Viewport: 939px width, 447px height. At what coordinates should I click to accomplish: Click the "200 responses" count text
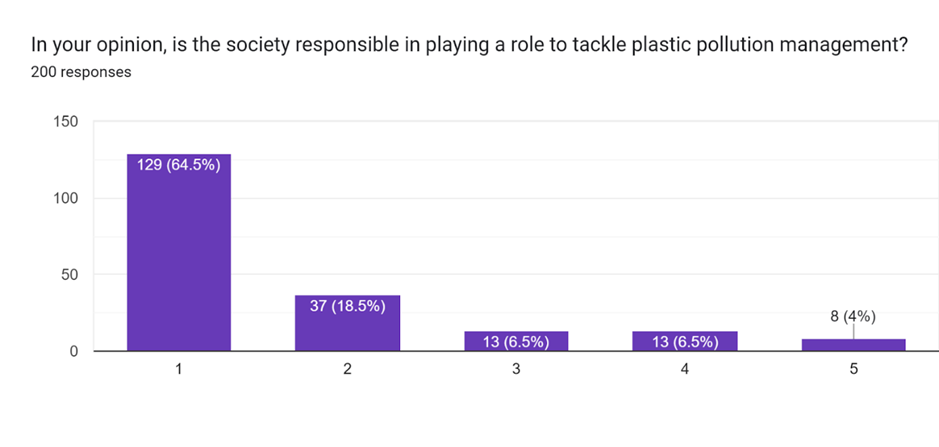point(81,72)
